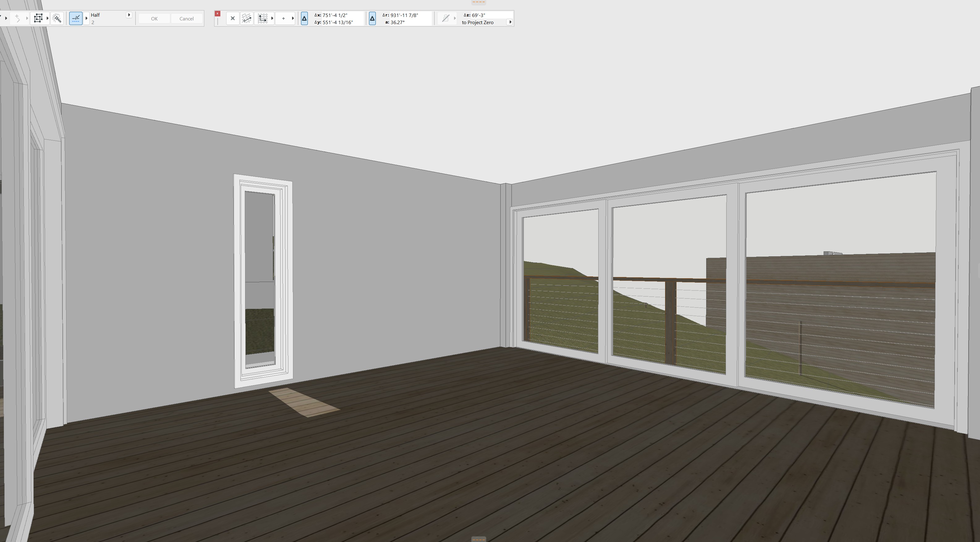Expand arrow beside Snap Points divider button
Screen dimensions: 980x542
tap(87, 18)
